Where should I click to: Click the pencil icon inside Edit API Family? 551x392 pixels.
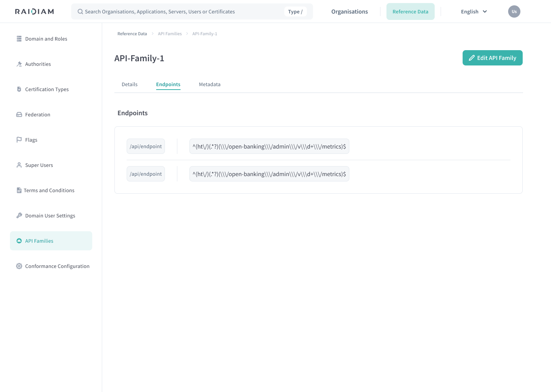pos(471,57)
